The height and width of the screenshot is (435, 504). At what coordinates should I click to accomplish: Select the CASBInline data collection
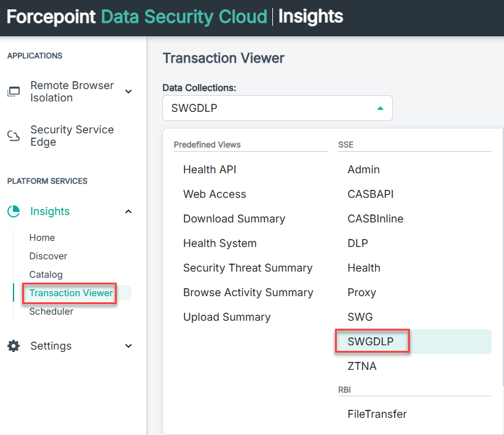pyautogui.click(x=376, y=219)
